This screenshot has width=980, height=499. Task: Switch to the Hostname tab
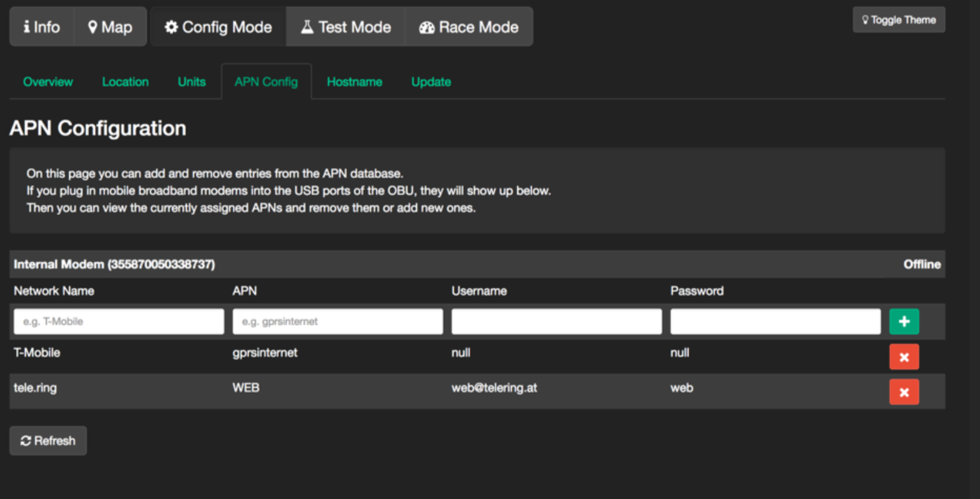tap(355, 82)
